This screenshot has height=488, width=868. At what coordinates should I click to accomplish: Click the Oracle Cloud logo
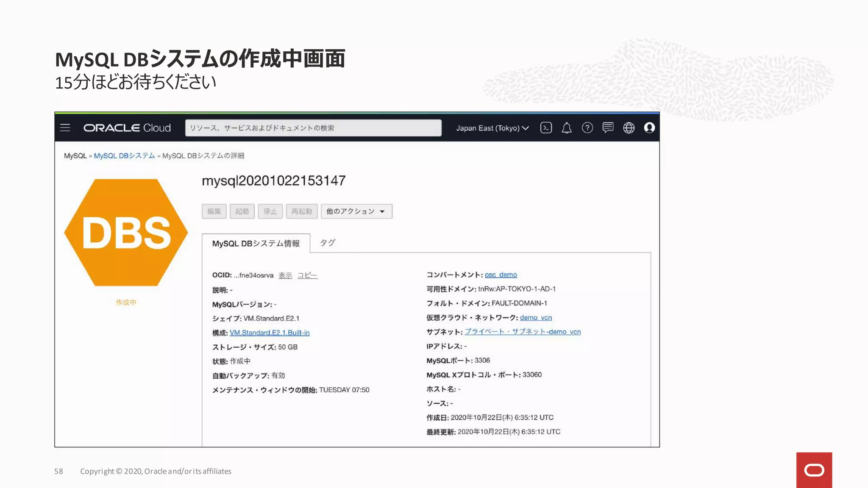(127, 128)
